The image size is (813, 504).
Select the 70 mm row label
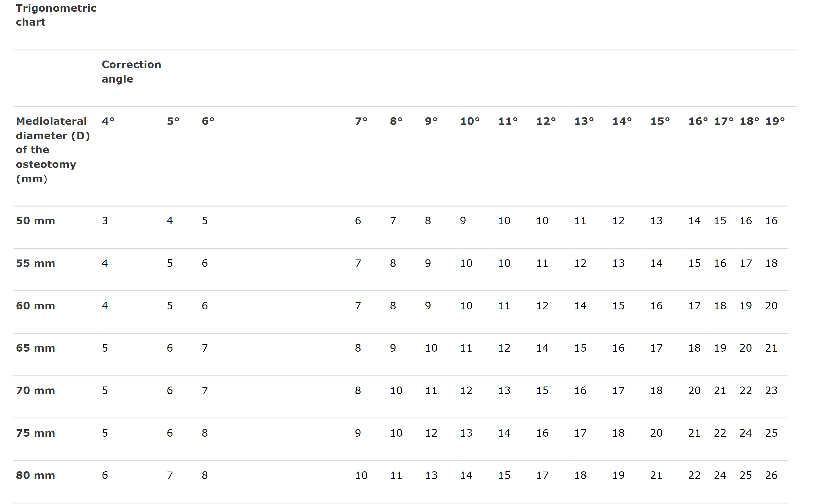tap(35, 390)
